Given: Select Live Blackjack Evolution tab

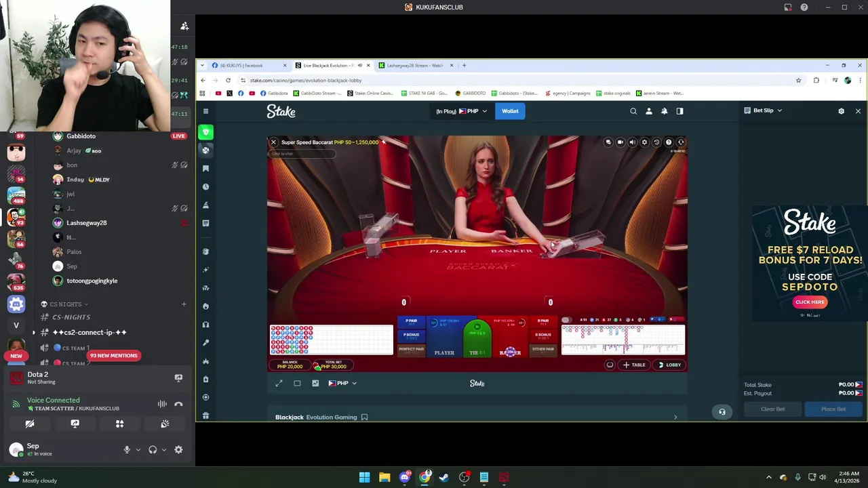Looking at the screenshot, I should 332,66.
